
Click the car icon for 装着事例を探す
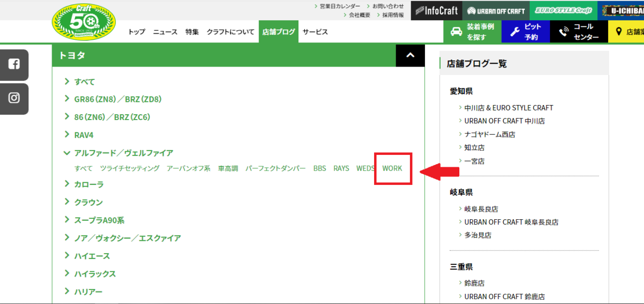[x=456, y=32]
